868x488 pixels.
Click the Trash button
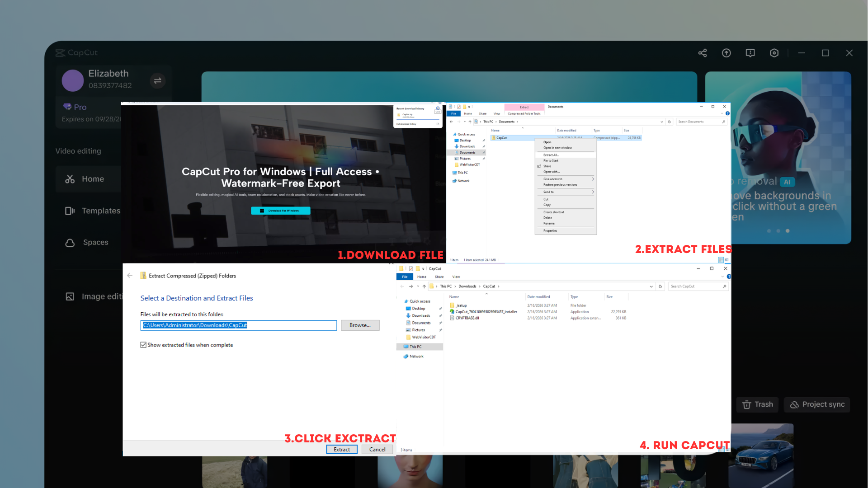click(x=758, y=404)
